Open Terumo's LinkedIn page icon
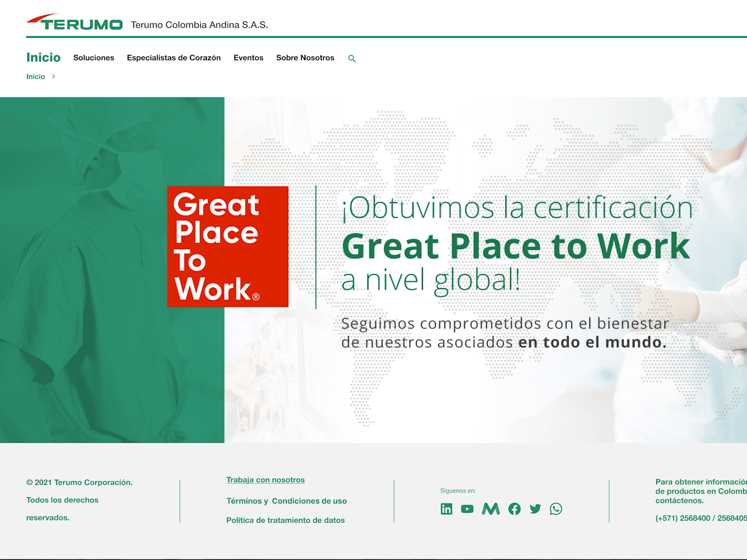 pos(446,509)
